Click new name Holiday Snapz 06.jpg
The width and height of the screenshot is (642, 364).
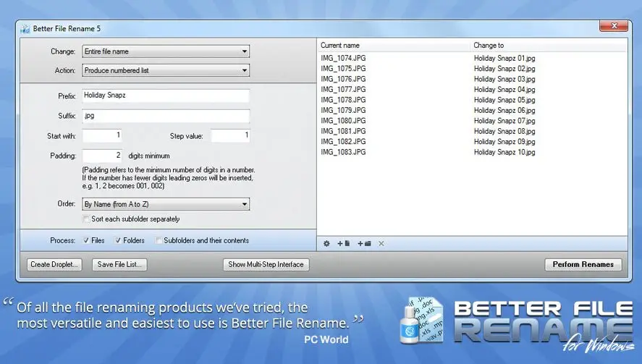coord(504,110)
